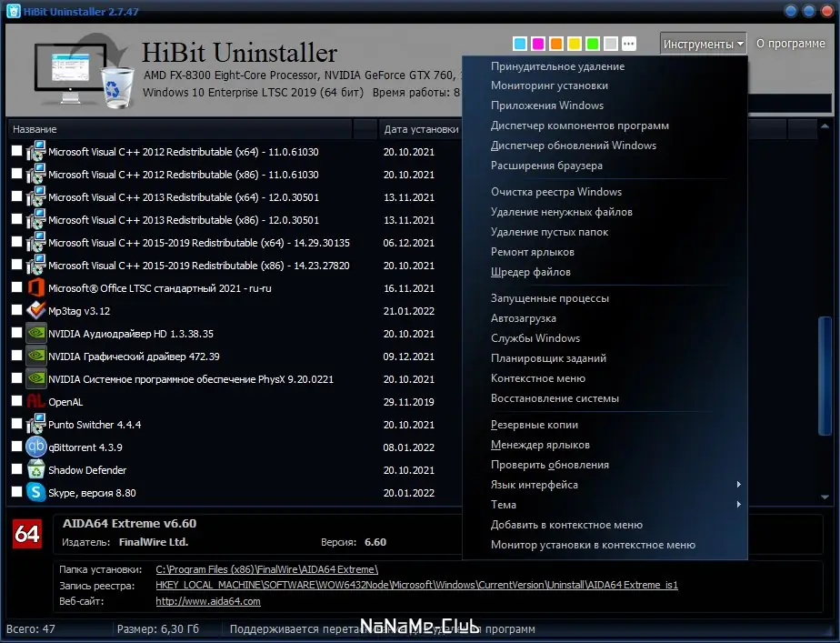Click the AIDA64 red 64 icon
Viewport: 840px width, 643px height.
26,534
